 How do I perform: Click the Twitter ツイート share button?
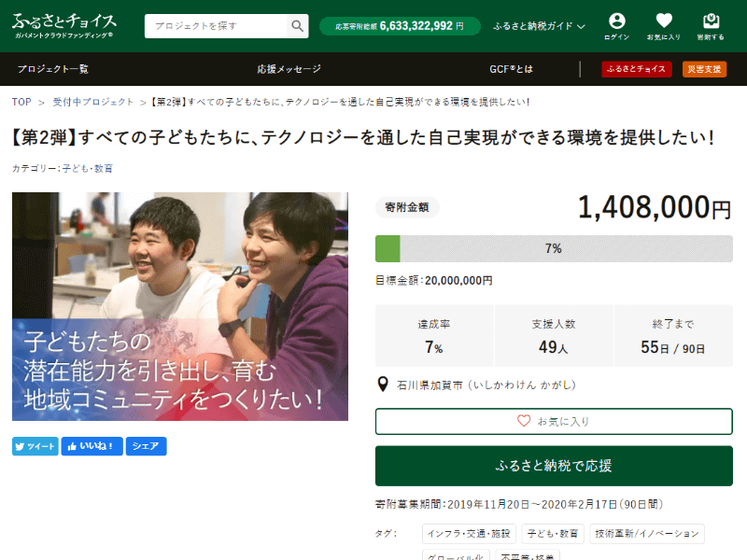pyautogui.click(x=35, y=446)
